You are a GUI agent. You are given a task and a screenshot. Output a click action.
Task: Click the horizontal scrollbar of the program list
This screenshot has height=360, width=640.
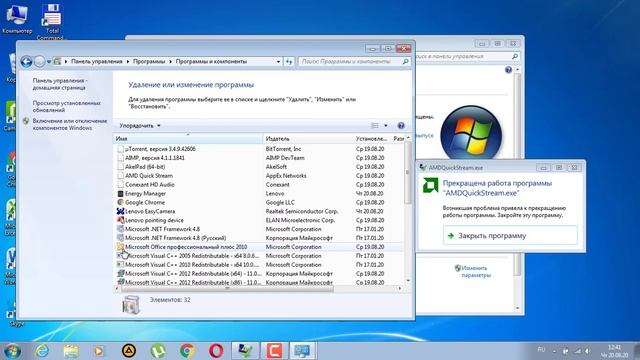click(227, 289)
